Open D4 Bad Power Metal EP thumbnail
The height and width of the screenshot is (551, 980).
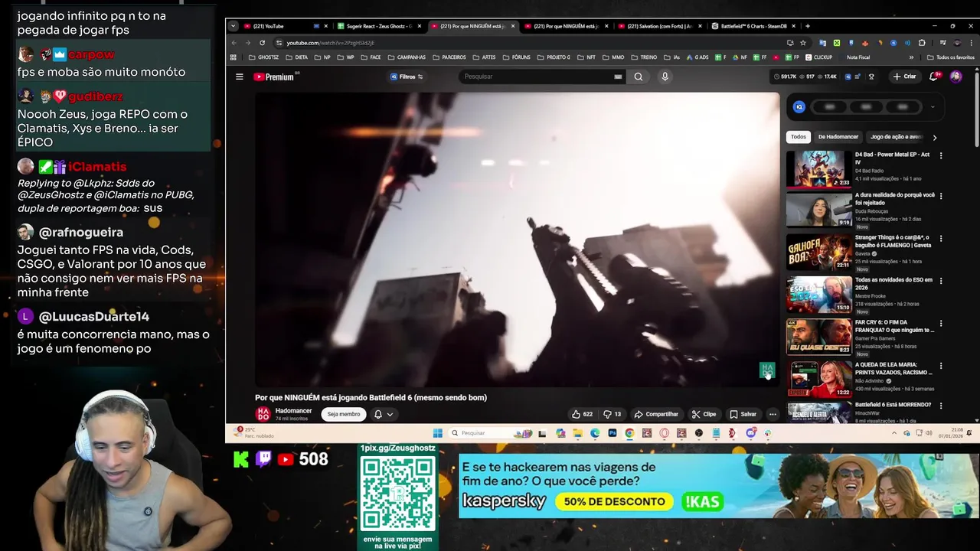[818, 169]
